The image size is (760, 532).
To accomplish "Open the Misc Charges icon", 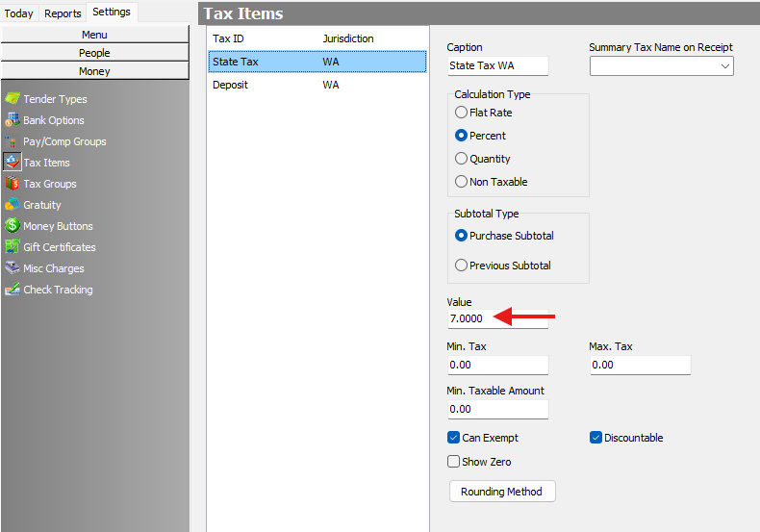I will [x=13, y=268].
